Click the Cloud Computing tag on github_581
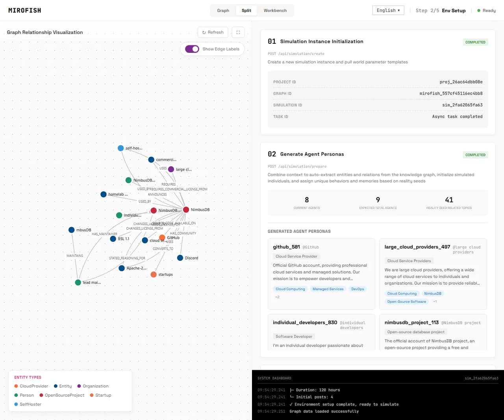This screenshot has width=504, height=420. tap(290, 289)
